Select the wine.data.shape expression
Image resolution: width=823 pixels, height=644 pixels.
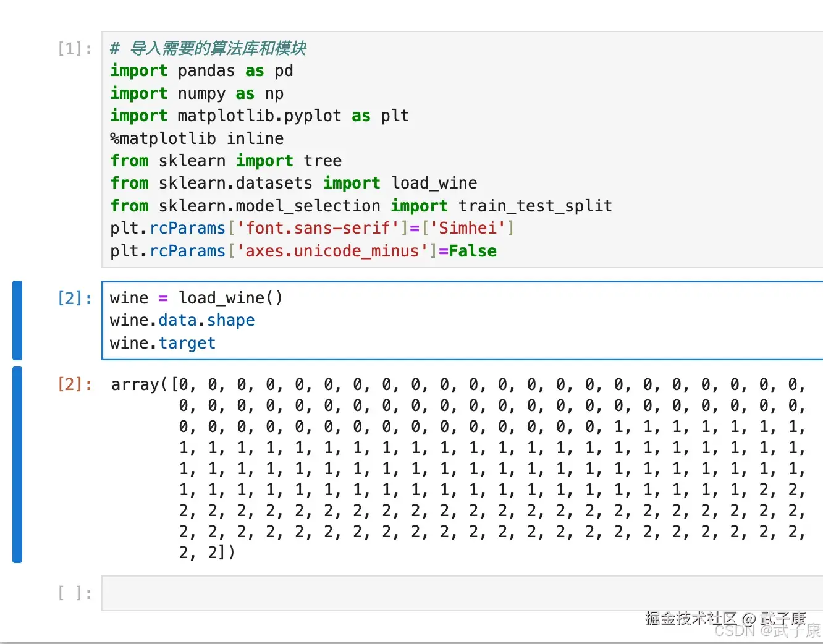182,320
